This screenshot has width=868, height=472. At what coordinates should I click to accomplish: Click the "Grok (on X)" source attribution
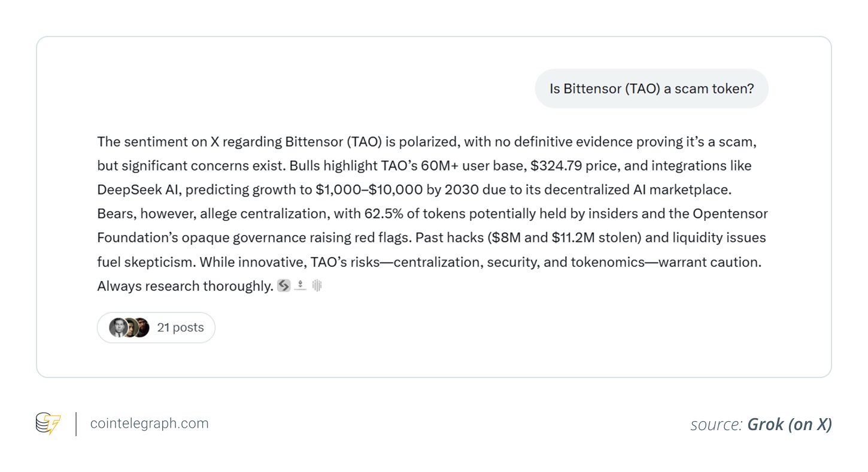point(789,425)
